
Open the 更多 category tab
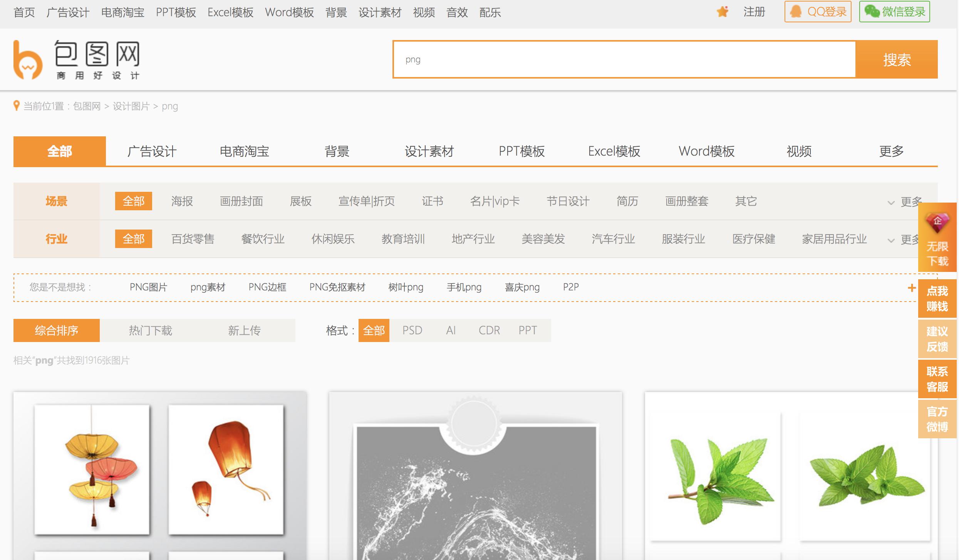tap(892, 151)
